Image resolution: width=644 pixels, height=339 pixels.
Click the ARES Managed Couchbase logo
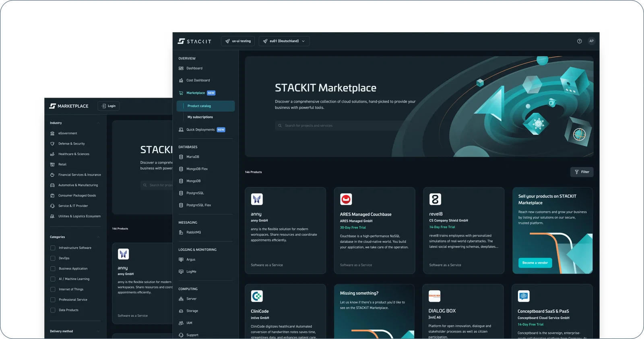pyautogui.click(x=346, y=199)
